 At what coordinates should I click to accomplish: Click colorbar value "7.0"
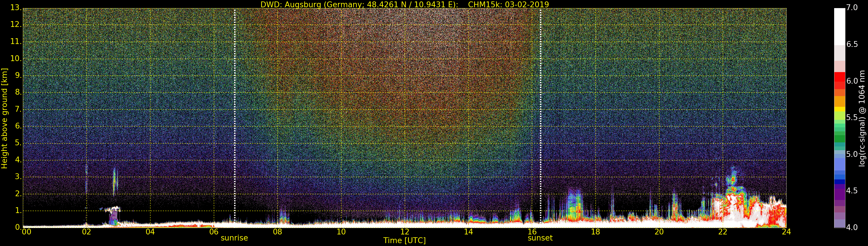pyautogui.click(x=852, y=8)
